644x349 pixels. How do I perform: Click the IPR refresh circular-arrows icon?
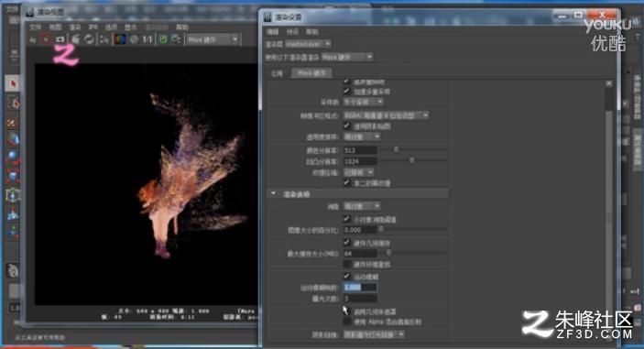tap(89, 39)
